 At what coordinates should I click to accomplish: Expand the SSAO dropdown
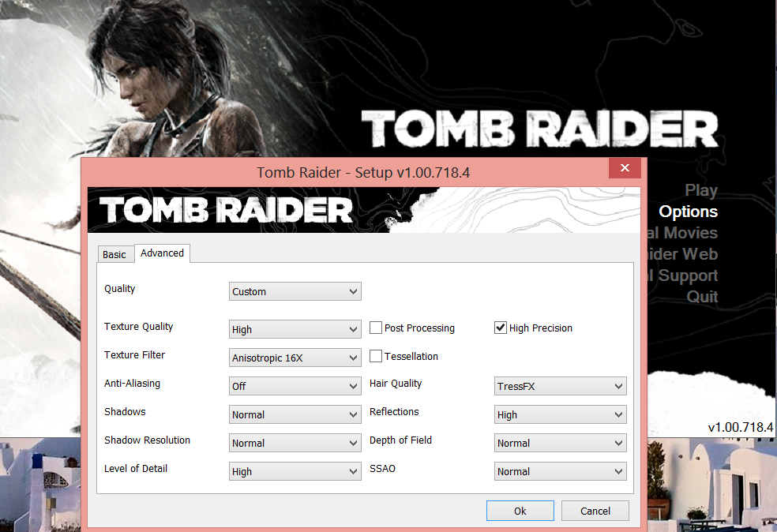click(x=560, y=471)
